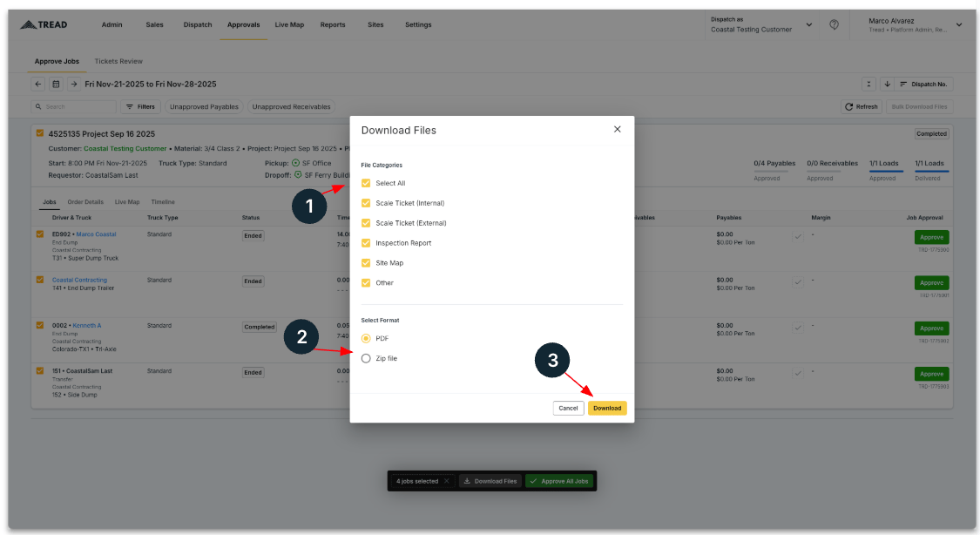This screenshot has height=535, width=980.
Task: Click the SF Office pickup location icon
Action: [295, 163]
